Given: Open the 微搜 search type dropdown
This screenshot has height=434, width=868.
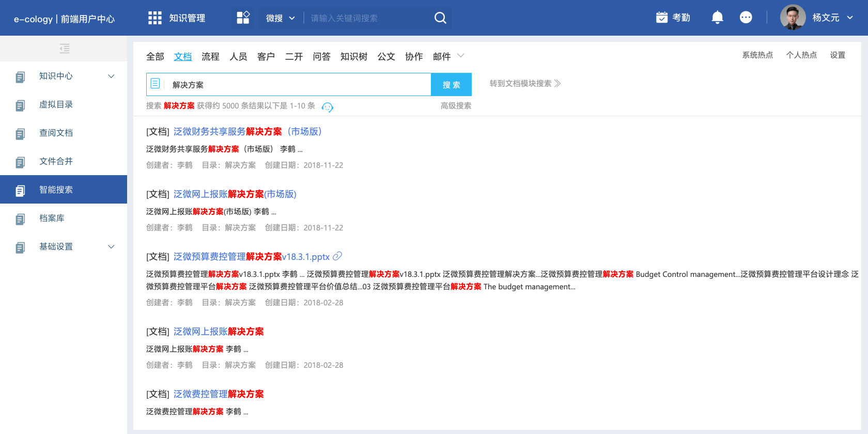Looking at the screenshot, I should [x=281, y=18].
